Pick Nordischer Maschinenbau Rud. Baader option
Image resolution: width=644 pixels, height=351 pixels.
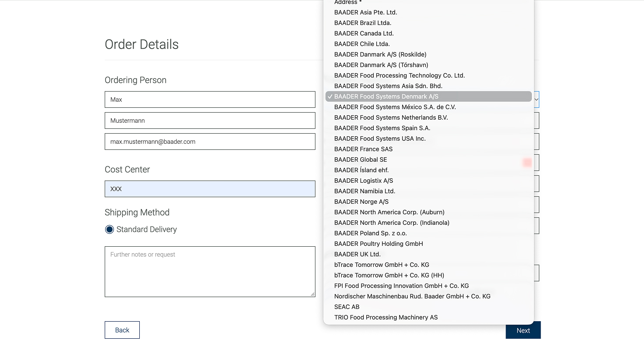point(428,296)
